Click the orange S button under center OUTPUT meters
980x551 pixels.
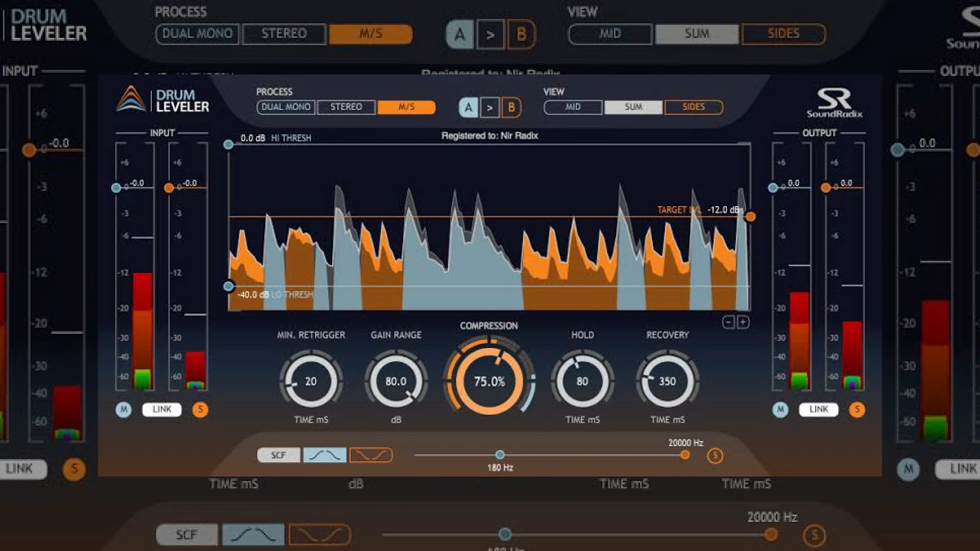857,409
